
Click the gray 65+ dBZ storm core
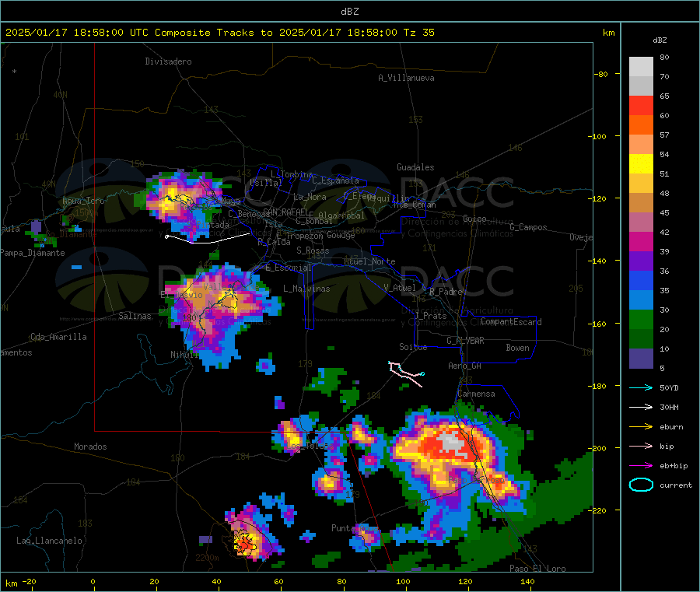(x=451, y=443)
